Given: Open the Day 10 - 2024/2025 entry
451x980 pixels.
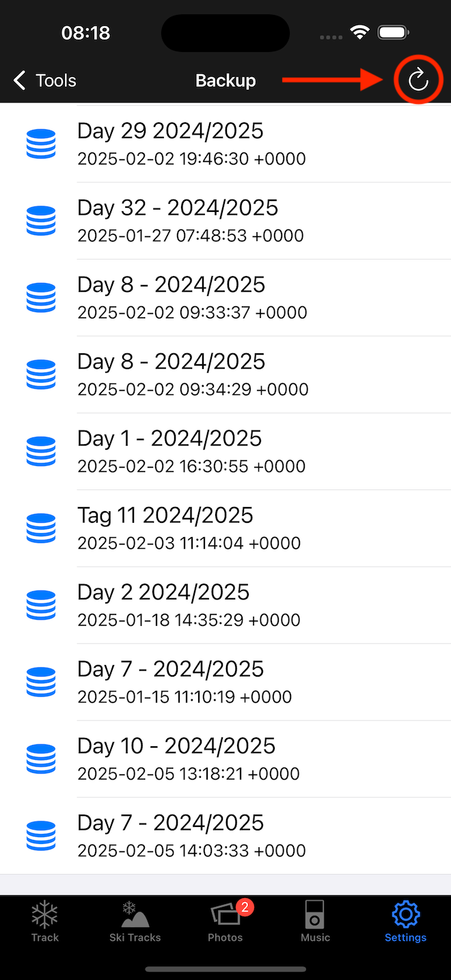Looking at the screenshot, I should tap(192, 759).
